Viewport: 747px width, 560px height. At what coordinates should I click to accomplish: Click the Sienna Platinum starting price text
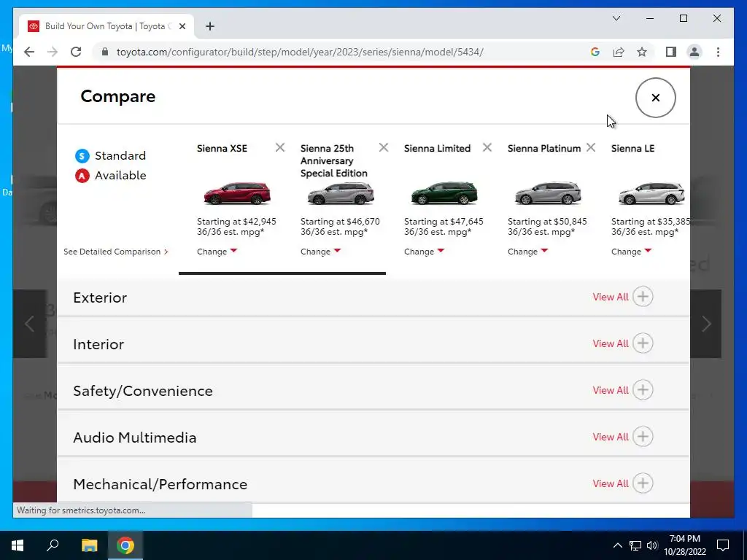click(547, 222)
